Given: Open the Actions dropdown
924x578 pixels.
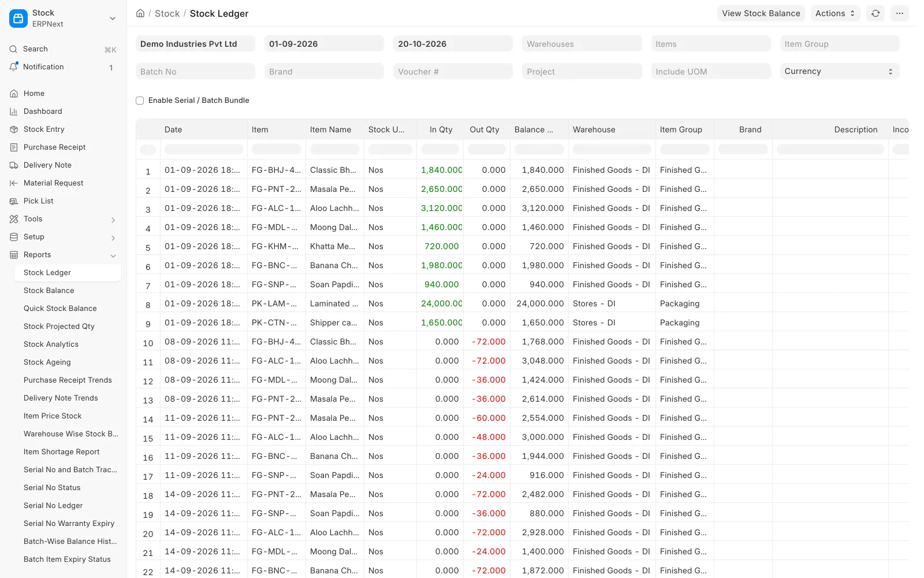Looking at the screenshot, I should tap(835, 13).
